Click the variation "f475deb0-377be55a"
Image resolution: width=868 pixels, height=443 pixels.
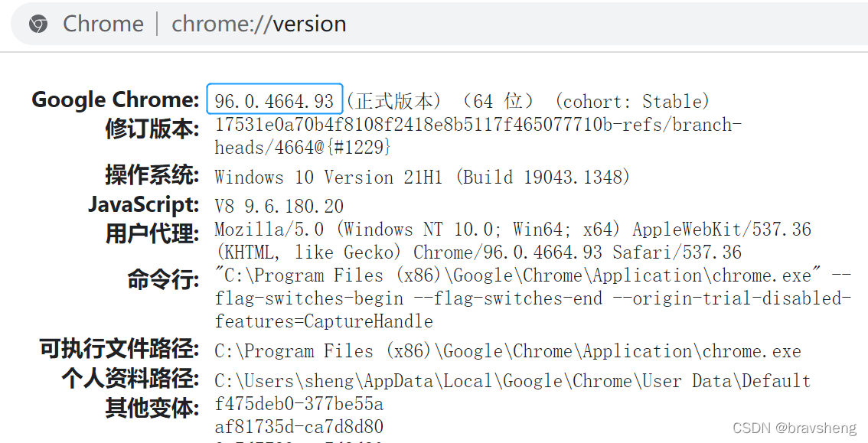299,404
